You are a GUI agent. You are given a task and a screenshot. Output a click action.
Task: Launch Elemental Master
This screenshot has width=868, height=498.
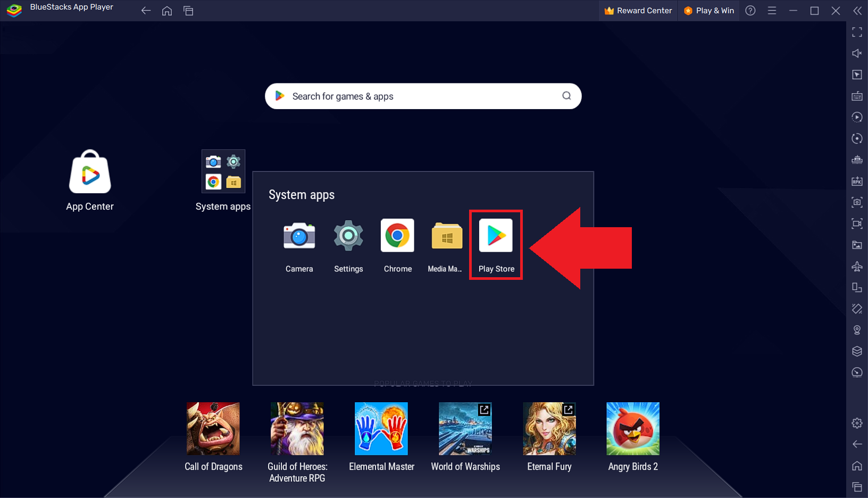[x=381, y=429]
